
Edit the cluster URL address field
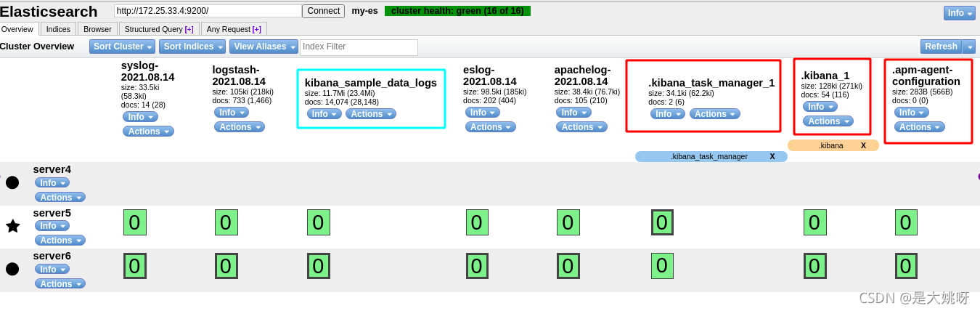pos(208,11)
